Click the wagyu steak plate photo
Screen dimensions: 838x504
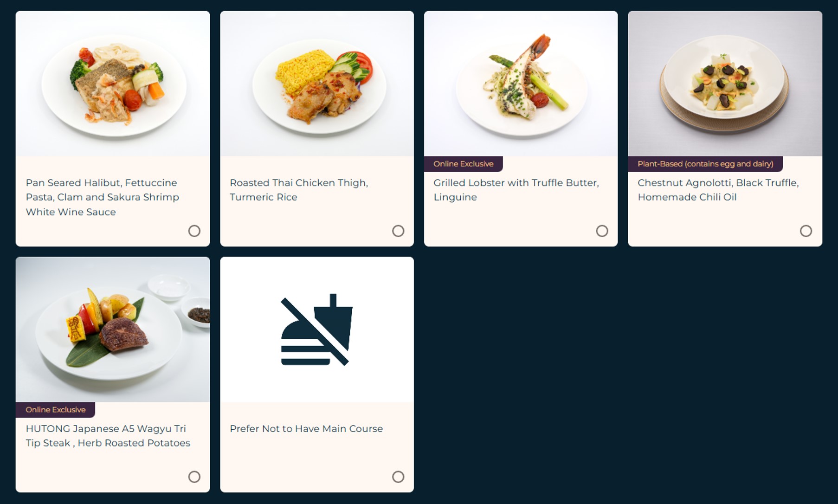113,330
